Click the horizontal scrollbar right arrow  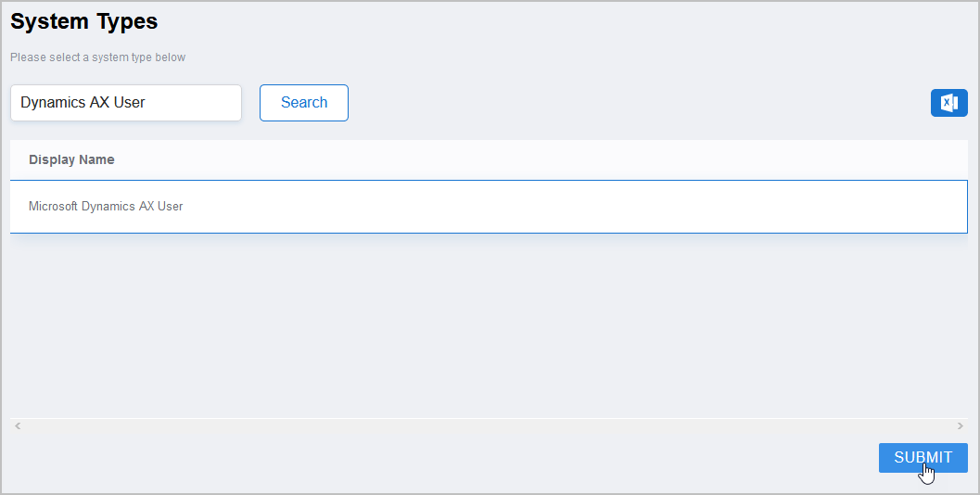(x=960, y=425)
